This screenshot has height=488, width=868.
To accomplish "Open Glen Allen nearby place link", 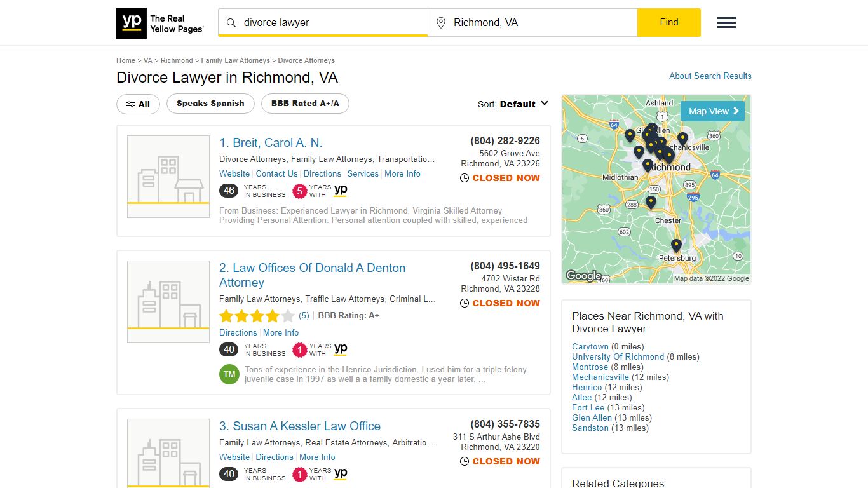I will pos(592,417).
